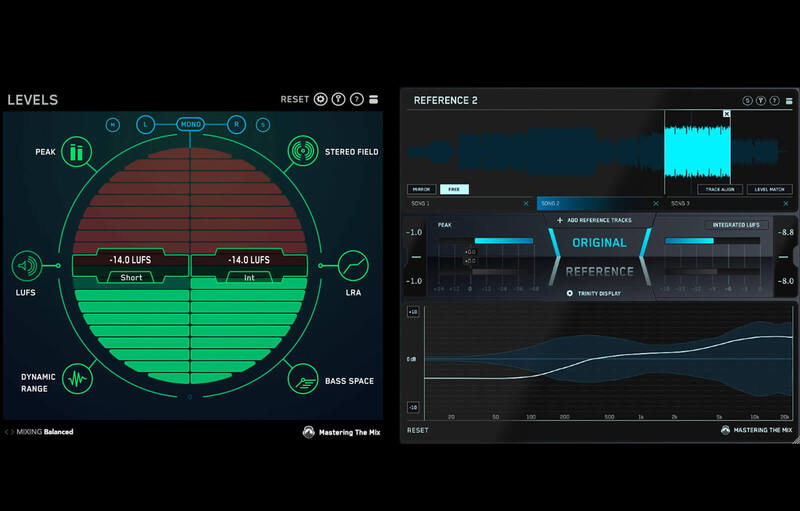
Task: Switch LUFS reading to Int
Action: (x=249, y=277)
